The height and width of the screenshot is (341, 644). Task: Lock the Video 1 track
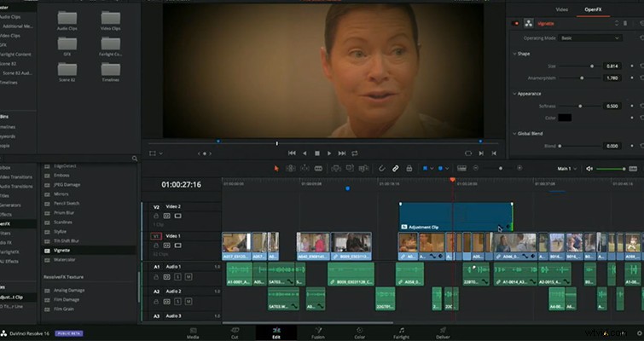tap(156, 246)
